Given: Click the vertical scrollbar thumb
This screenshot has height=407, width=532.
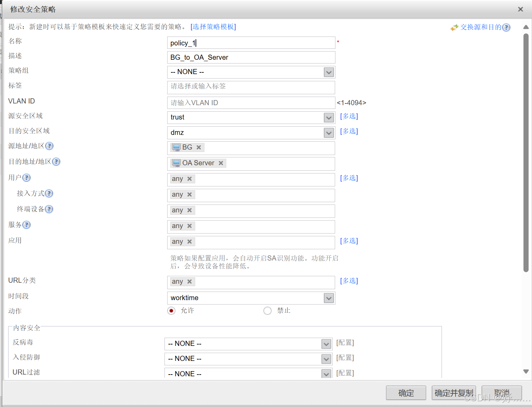Looking at the screenshot, I should pyautogui.click(x=526, y=153).
